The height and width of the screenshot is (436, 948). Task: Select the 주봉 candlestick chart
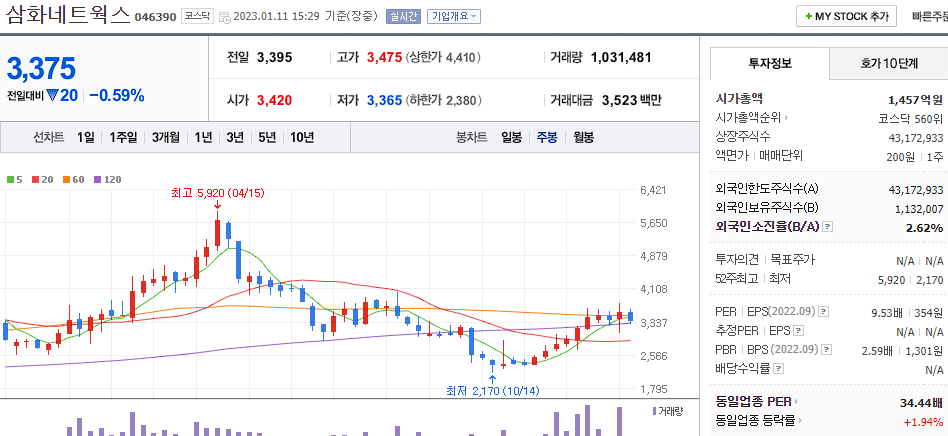click(547, 137)
